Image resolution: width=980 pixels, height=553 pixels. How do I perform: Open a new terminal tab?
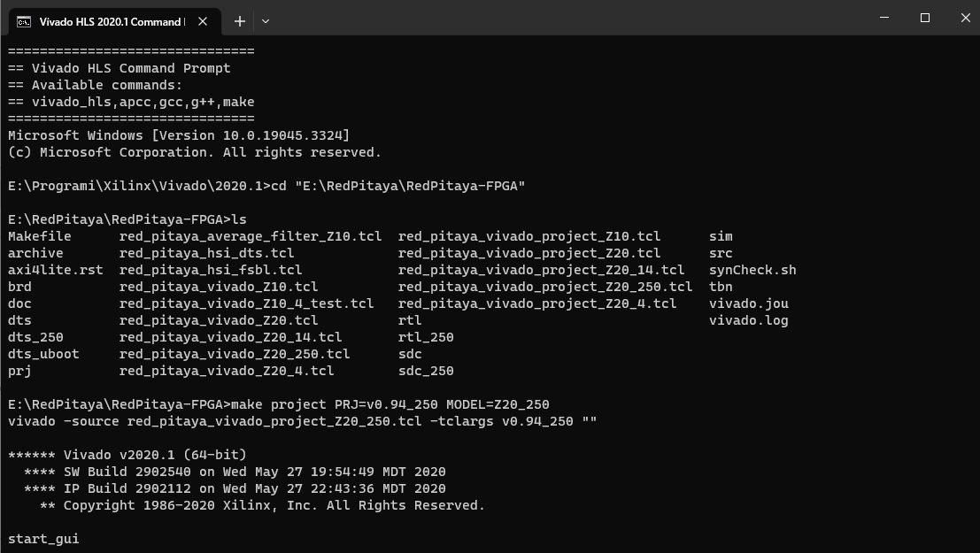point(239,21)
